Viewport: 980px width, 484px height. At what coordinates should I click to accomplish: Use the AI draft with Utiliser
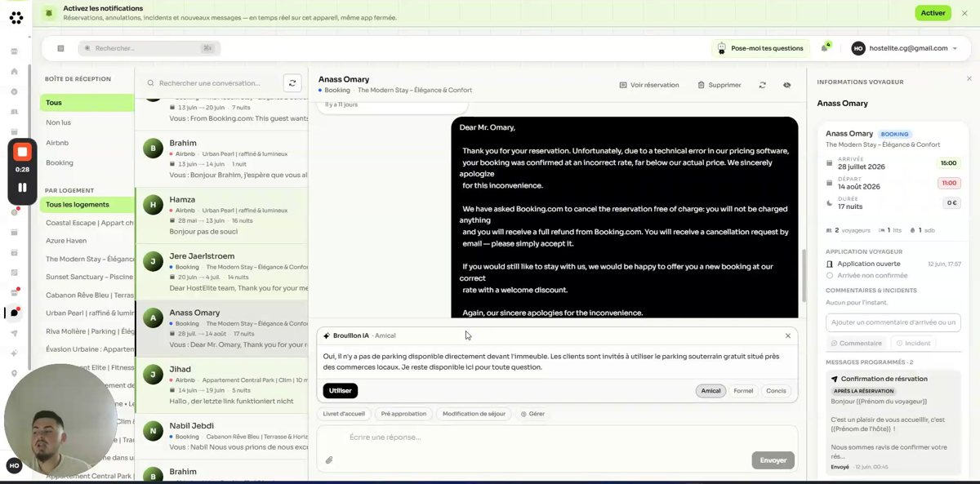341,391
